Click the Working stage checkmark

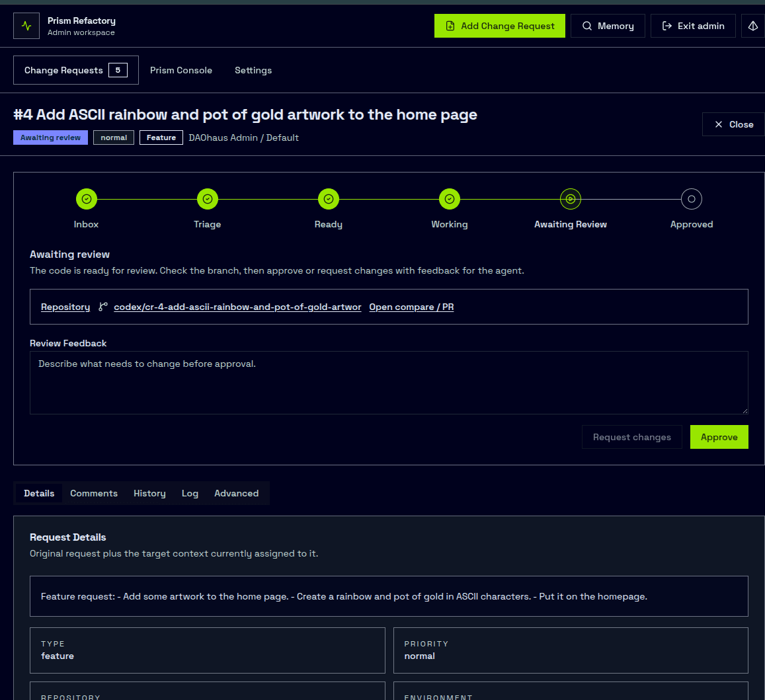tap(449, 199)
